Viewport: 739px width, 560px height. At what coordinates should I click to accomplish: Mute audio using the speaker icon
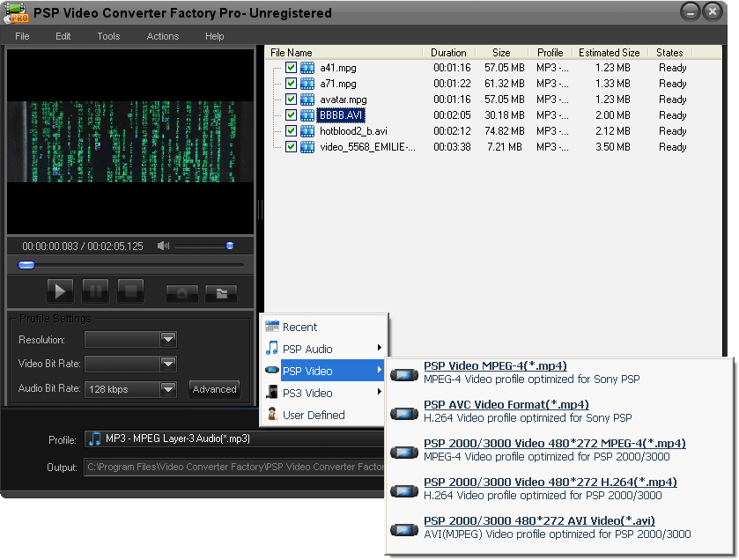(x=163, y=246)
